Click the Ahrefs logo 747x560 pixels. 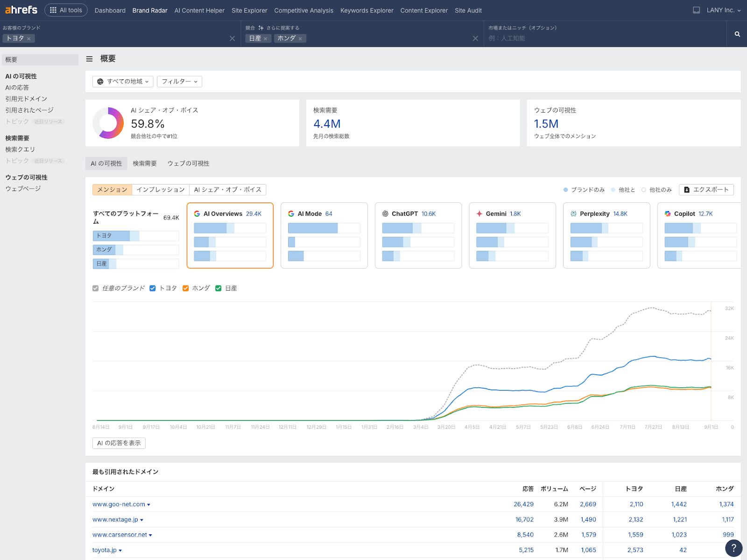21,10
